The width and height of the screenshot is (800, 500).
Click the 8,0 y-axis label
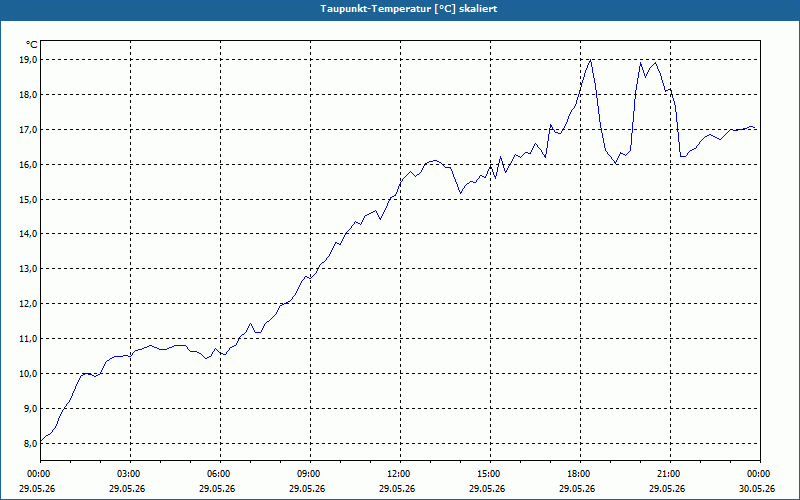tap(31, 443)
